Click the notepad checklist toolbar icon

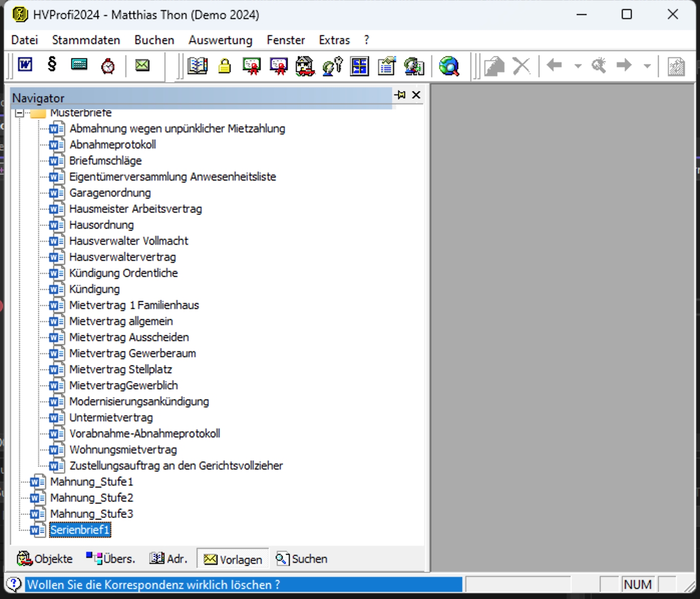387,66
